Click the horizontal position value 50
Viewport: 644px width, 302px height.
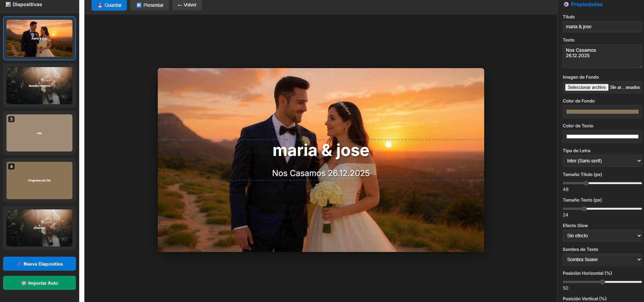tap(566, 288)
